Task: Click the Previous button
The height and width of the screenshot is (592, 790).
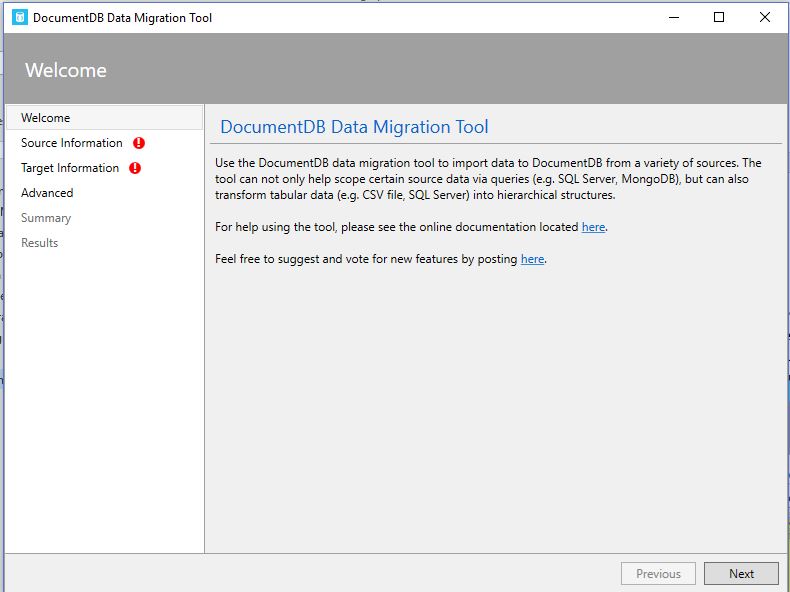Action: click(658, 574)
